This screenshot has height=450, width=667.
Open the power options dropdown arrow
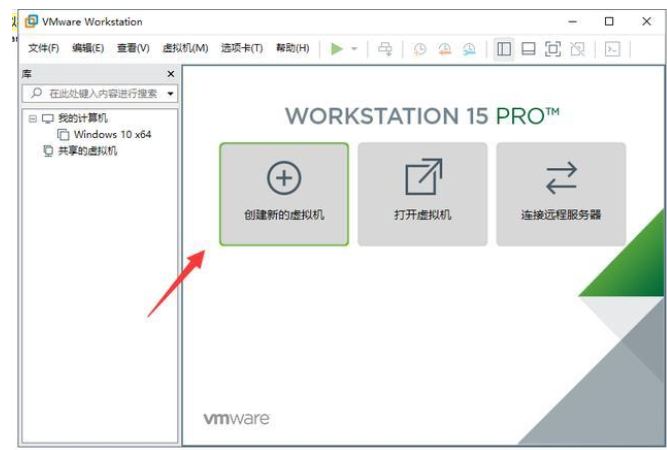(354, 49)
